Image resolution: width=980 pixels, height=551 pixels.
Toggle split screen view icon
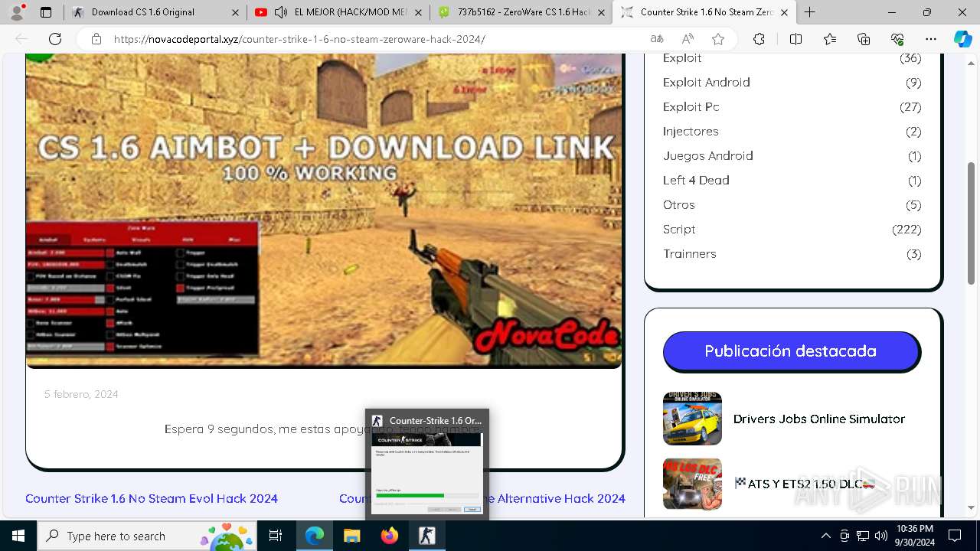pos(795,39)
